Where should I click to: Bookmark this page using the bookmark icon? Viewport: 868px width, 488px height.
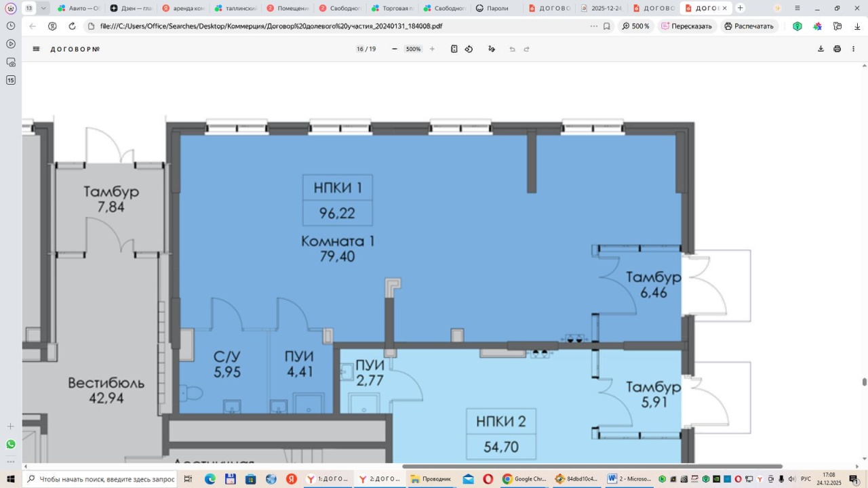[607, 26]
